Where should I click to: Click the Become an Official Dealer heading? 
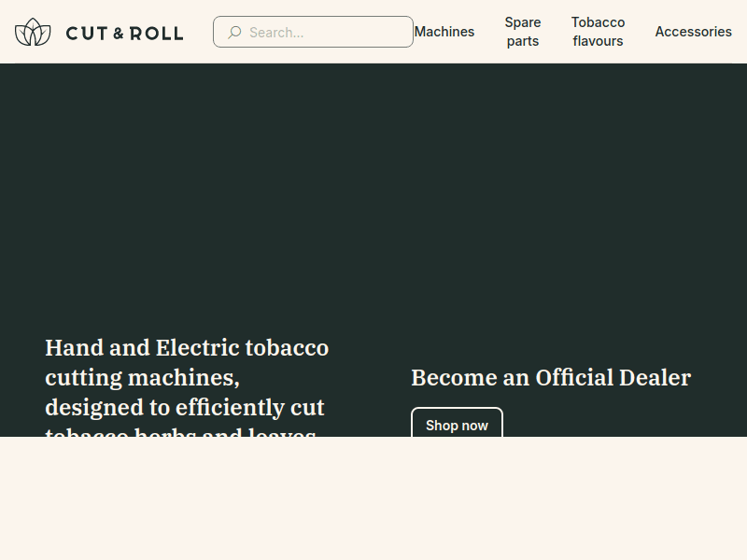coord(551,378)
